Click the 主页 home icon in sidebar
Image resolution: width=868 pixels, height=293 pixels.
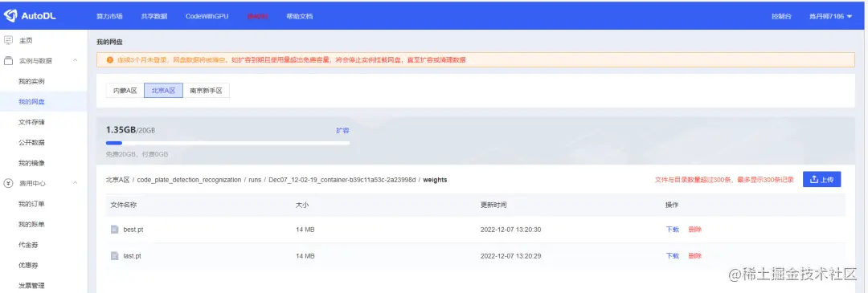(x=8, y=40)
